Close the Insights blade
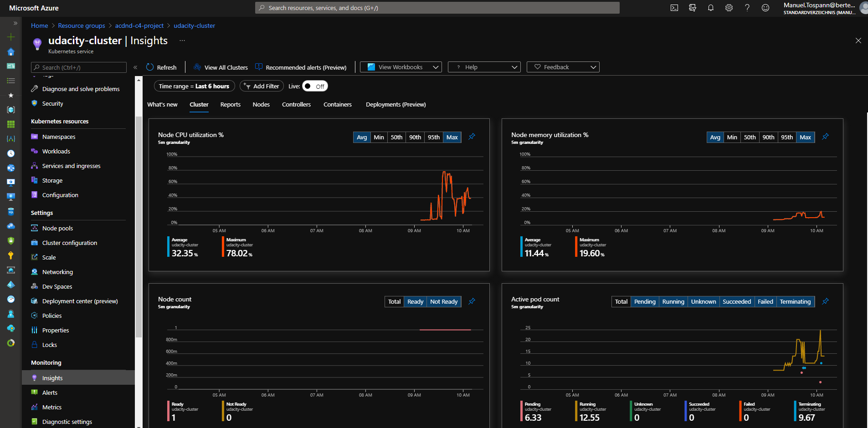868x428 pixels. 858,41
